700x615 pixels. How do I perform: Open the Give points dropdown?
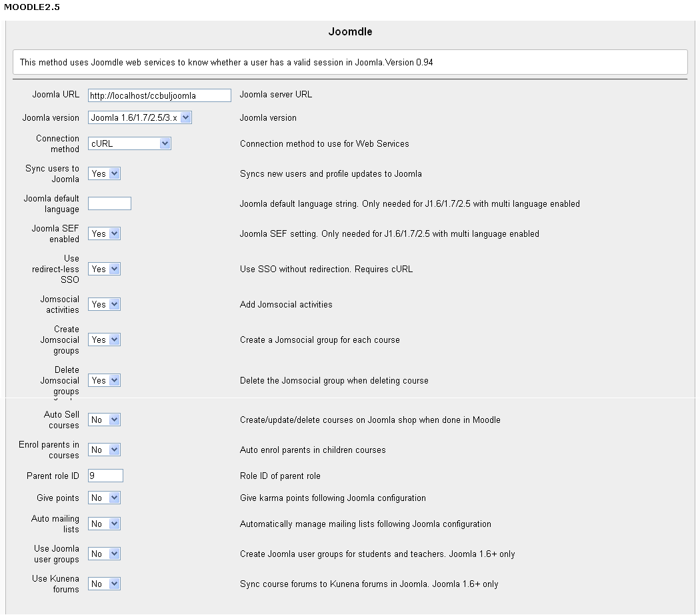104,498
